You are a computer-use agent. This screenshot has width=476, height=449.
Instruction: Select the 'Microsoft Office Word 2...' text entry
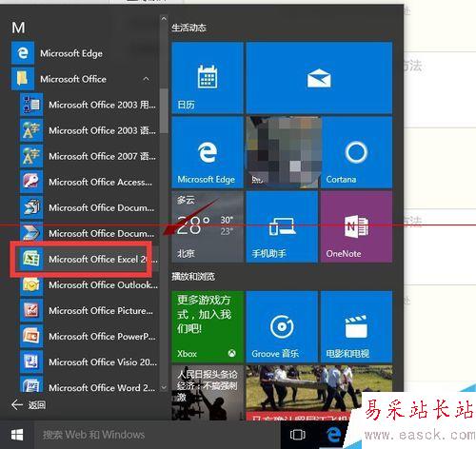point(102,387)
